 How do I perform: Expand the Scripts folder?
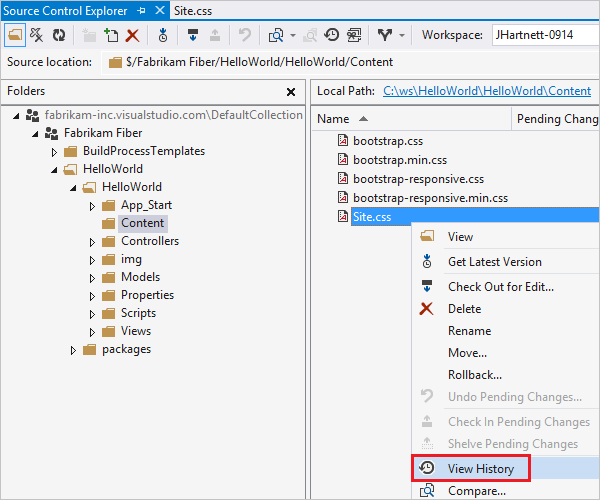[92, 314]
